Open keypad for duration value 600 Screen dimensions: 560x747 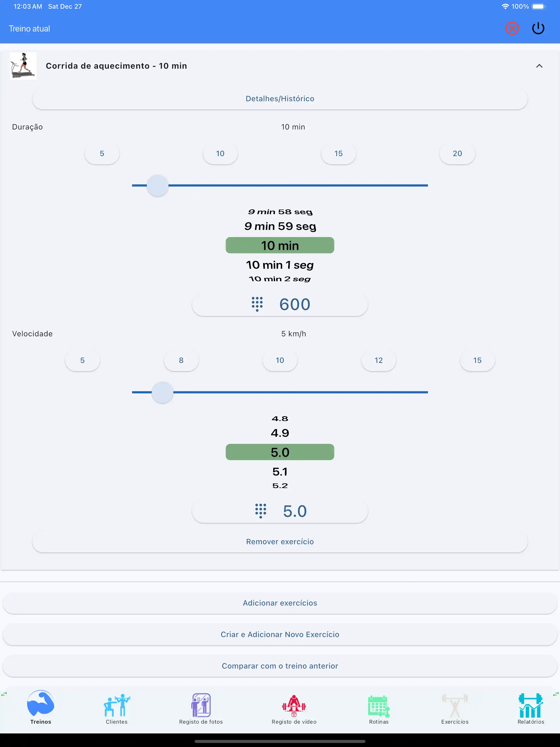(280, 305)
